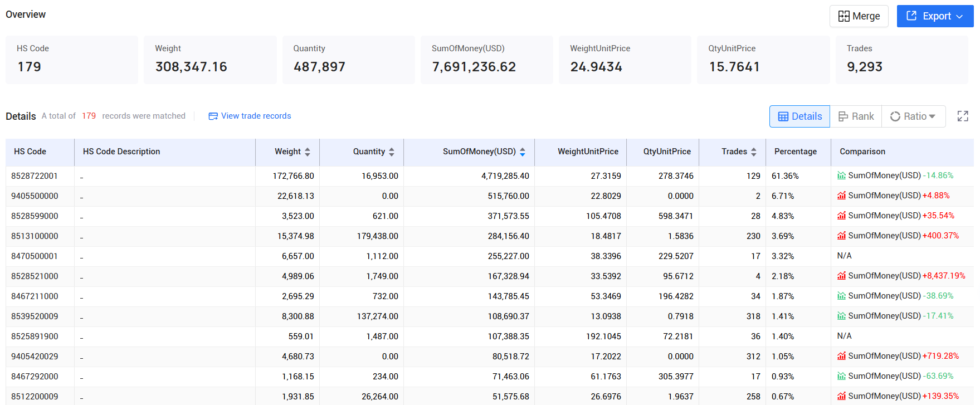Click the trend chart icon for 8528599000
The width and height of the screenshot is (980, 405).
(841, 216)
